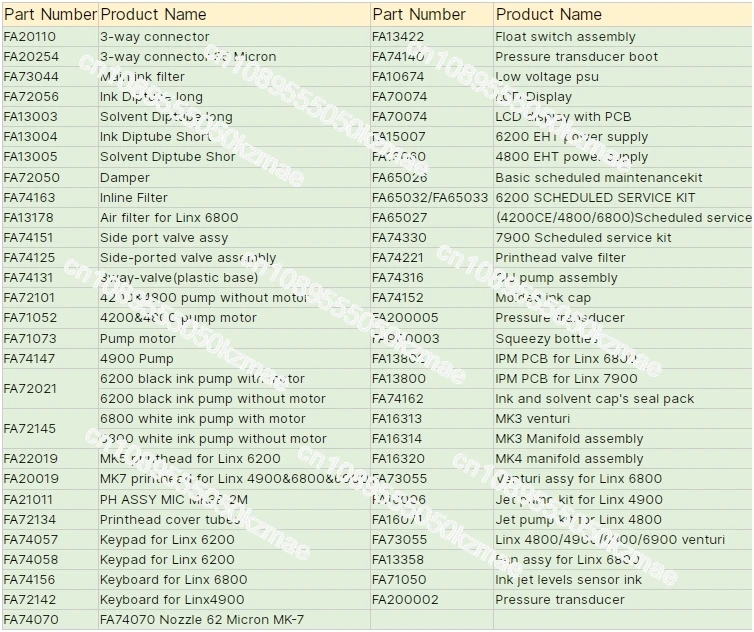
Task: Select "7900 Scheduled service kit" entry
Action: click(x=583, y=238)
